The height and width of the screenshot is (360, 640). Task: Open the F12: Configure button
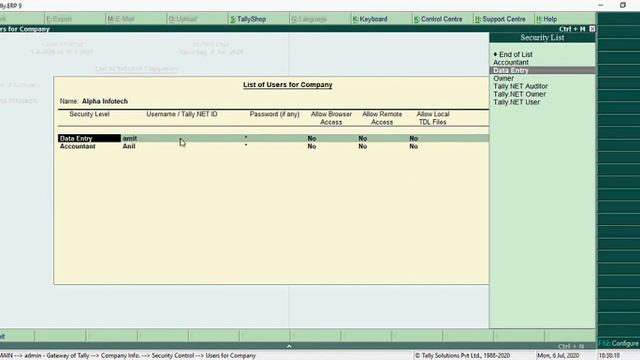(618, 343)
